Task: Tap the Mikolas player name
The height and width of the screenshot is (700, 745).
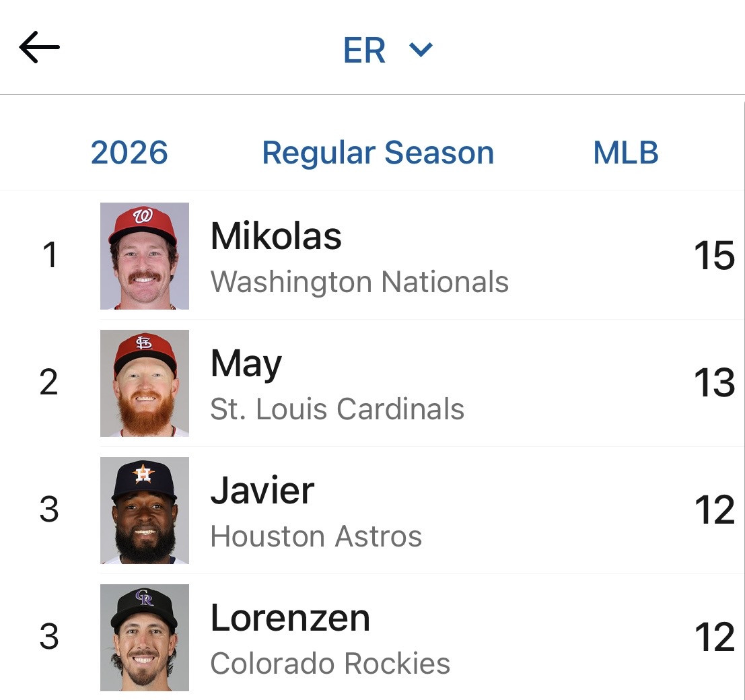Action: 276,236
